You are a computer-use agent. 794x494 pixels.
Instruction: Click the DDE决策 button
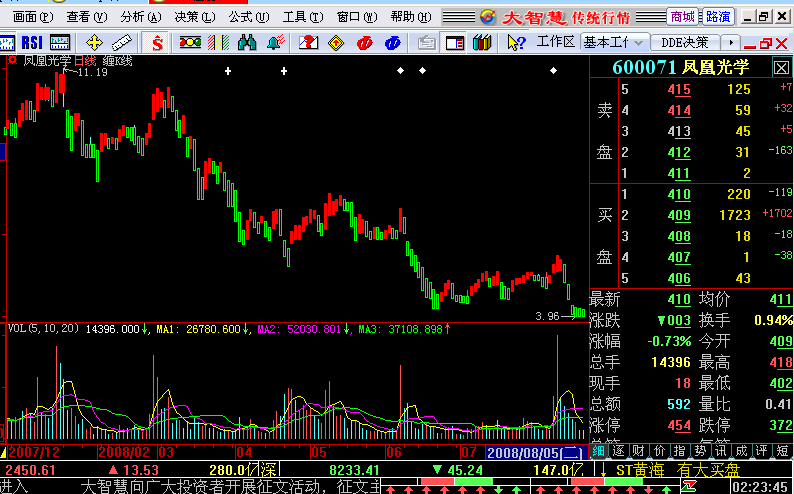point(685,43)
